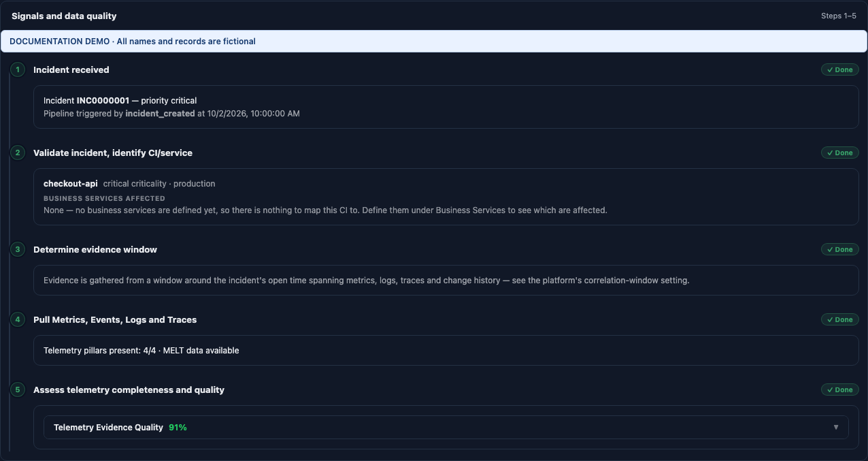Click the checkout-api service name
868x461 pixels.
(x=71, y=184)
